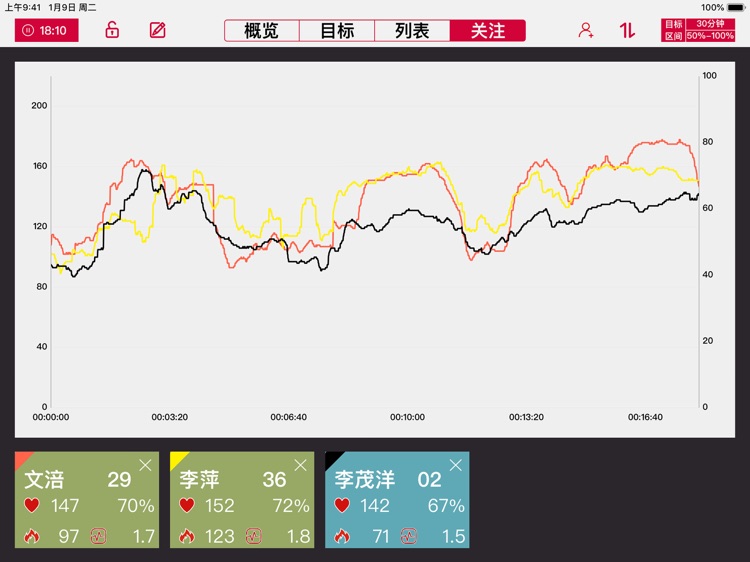
Task: Click the 1.8 value on 李萍 card
Action: (x=299, y=537)
